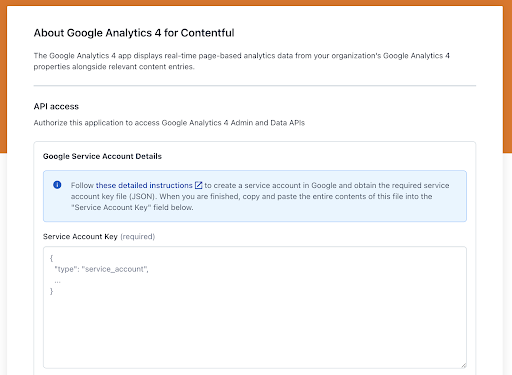The image size is (512, 375).
Task: Click the external link icon after instructions
Action: [198, 185]
